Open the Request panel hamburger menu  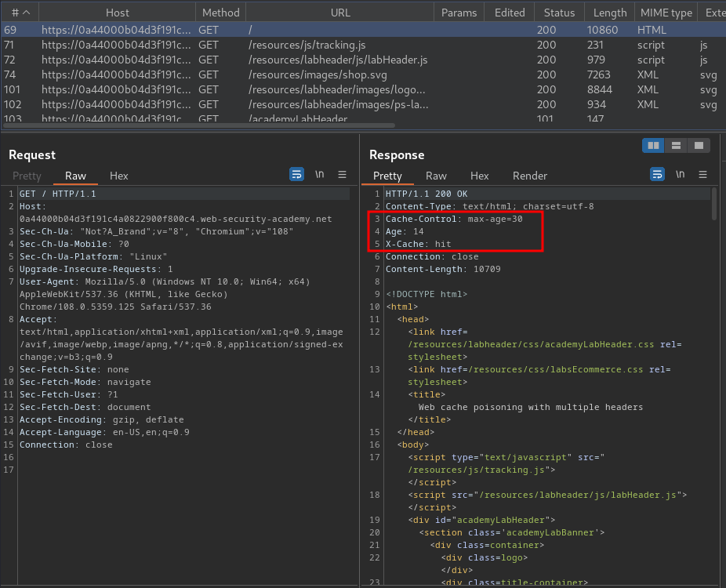tap(342, 175)
